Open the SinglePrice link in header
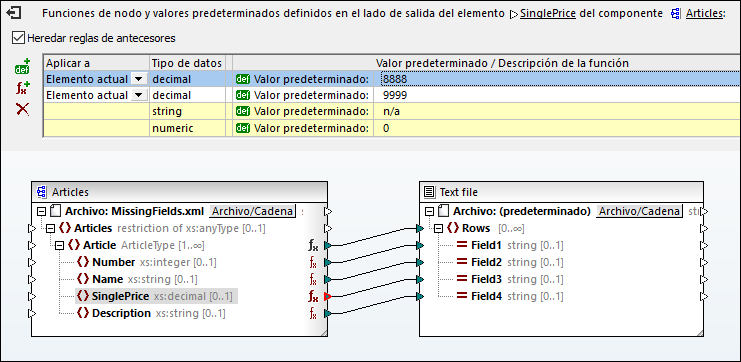 (548, 14)
